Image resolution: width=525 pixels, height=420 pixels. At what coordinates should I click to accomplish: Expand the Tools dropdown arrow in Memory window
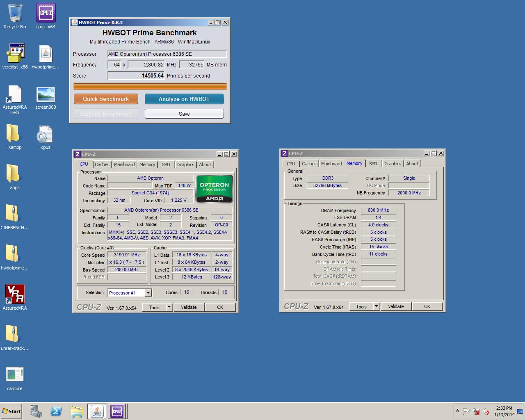pos(376,306)
